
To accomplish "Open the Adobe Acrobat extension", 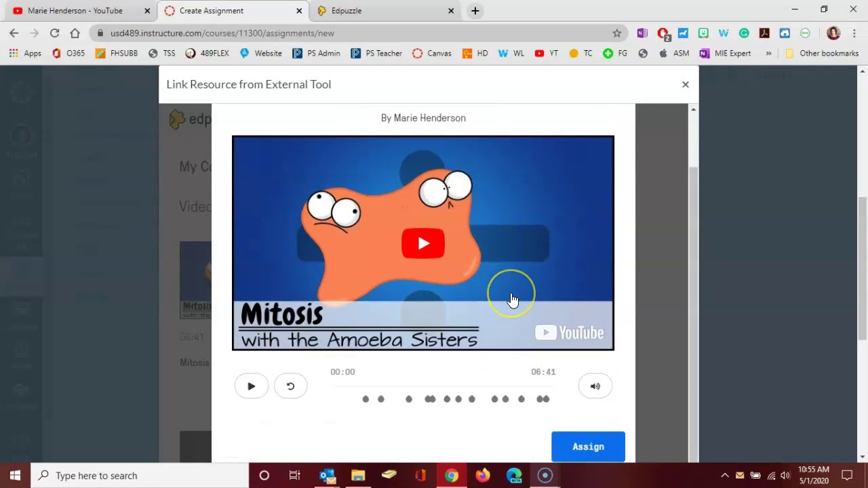I will click(x=764, y=33).
